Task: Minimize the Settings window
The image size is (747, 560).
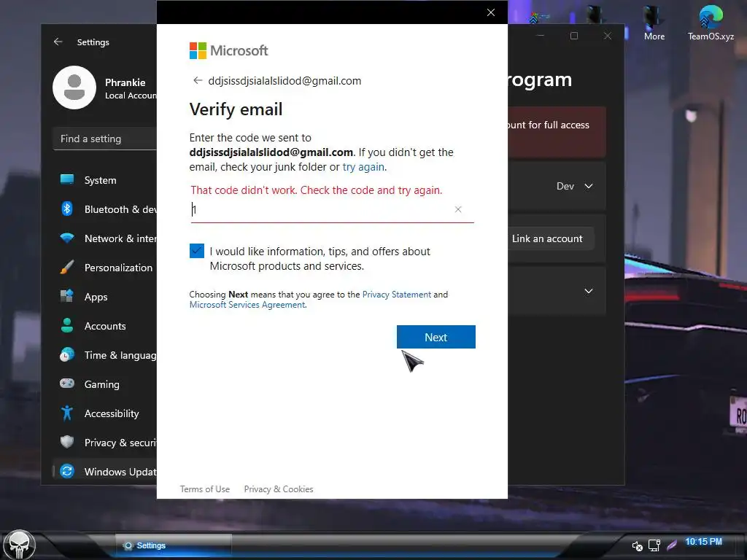Action: point(541,36)
